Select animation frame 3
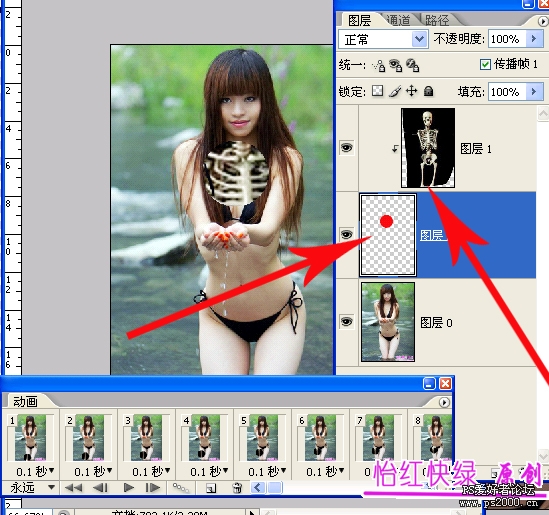Viewport: 549px width, 515px height. tap(147, 437)
